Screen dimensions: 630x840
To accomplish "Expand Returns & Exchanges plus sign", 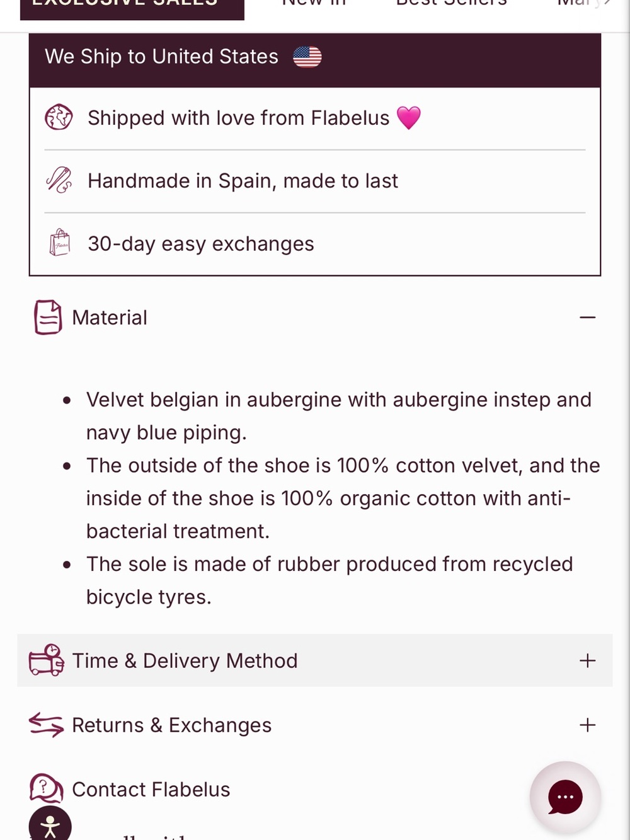I will point(587,725).
